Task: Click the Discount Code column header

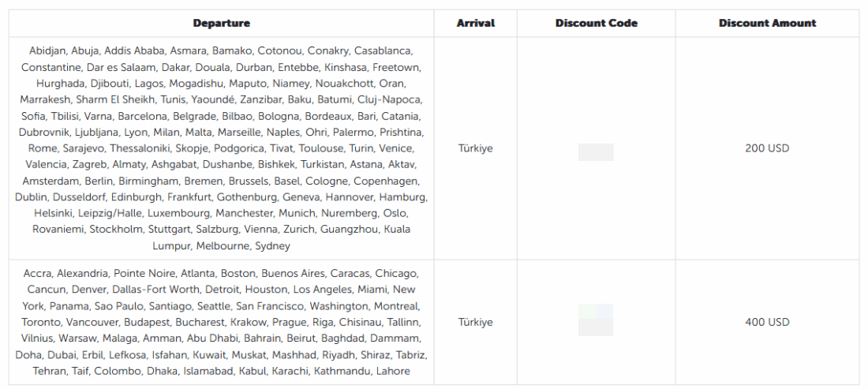Action: point(596,24)
